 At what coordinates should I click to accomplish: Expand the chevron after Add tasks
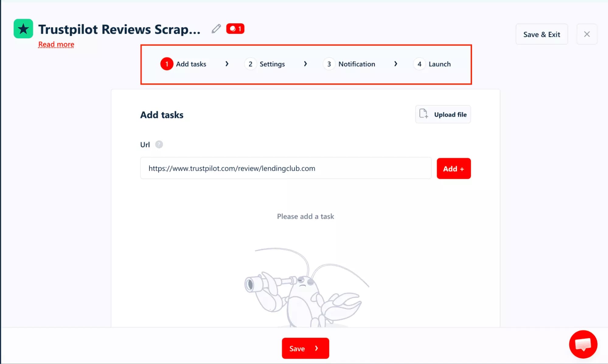coord(227,64)
